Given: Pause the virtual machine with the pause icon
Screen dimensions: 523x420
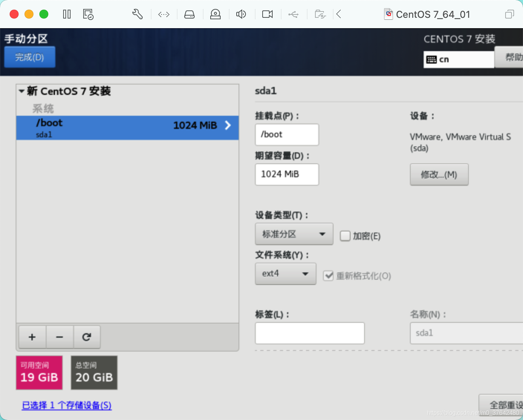Looking at the screenshot, I should pos(67,14).
